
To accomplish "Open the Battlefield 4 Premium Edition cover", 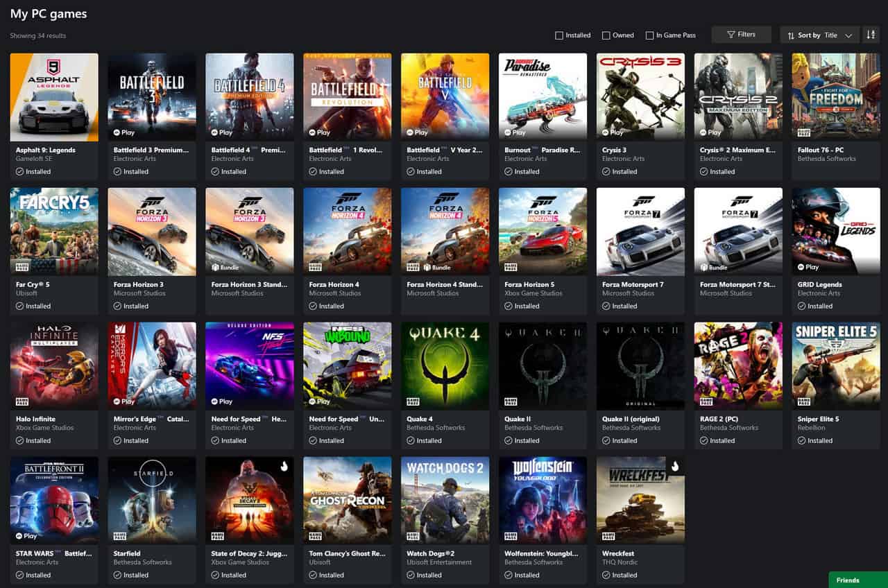I will click(x=250, y=97).
